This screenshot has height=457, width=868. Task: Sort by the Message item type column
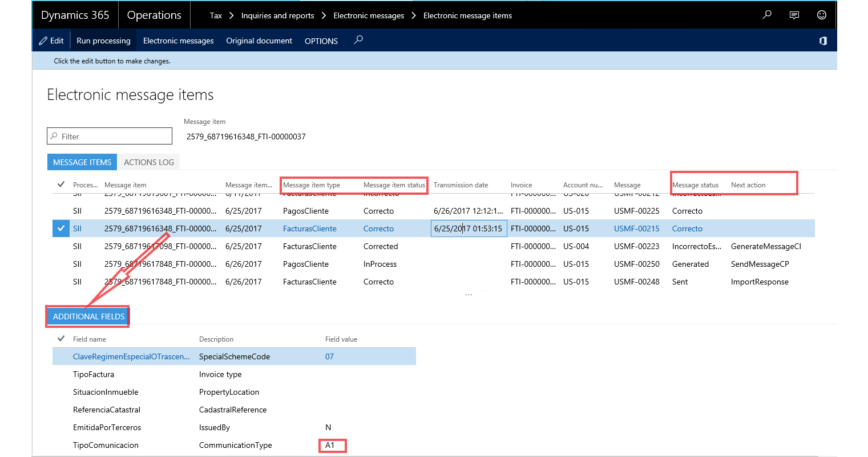[x=312, y=185]
